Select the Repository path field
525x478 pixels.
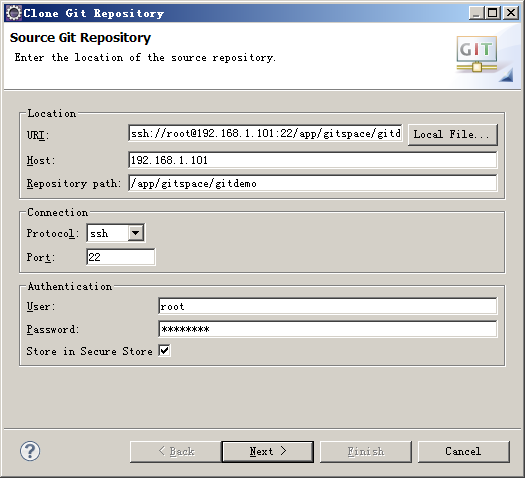click(x=313, y=183)
